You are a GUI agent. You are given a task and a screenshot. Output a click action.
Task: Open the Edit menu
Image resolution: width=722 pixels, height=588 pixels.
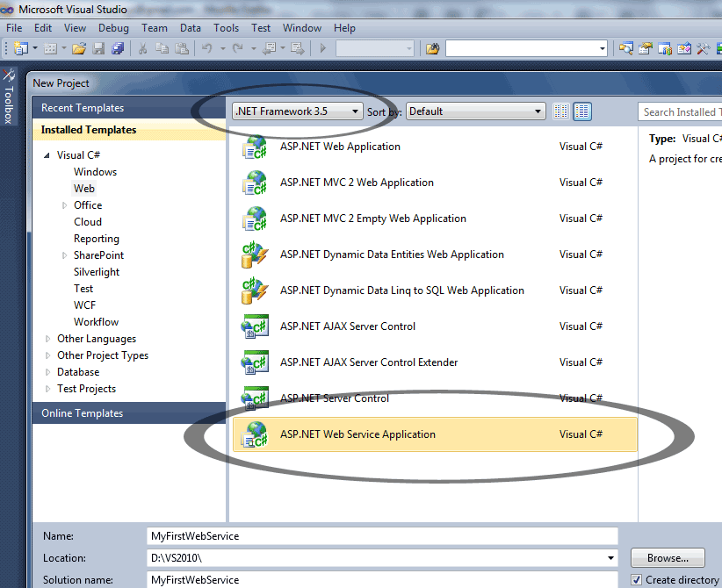pos(43,28)
